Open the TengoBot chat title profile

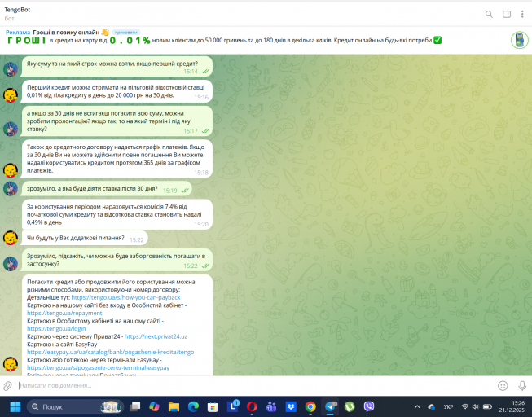click(x=17, y=10)
